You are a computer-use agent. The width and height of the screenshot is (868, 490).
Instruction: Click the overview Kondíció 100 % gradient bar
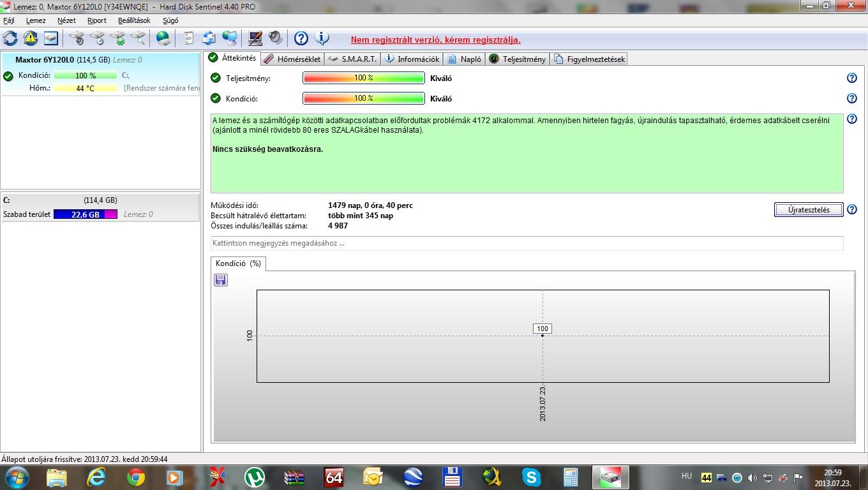point(364,98)
